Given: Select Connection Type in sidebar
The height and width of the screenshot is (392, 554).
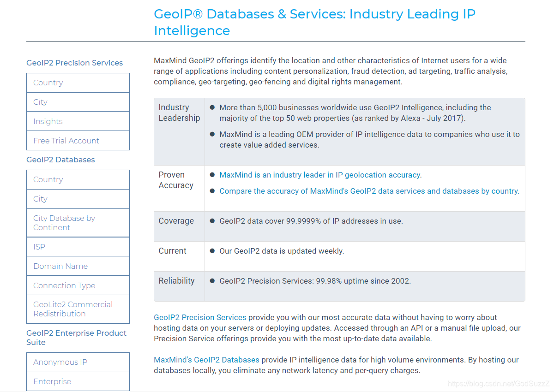Looking at the screenshot, I should [x=78, y=285].
